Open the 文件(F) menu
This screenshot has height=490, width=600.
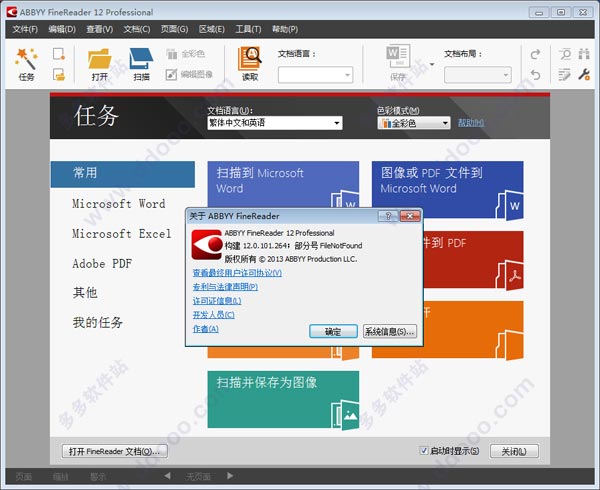[25, 29]
